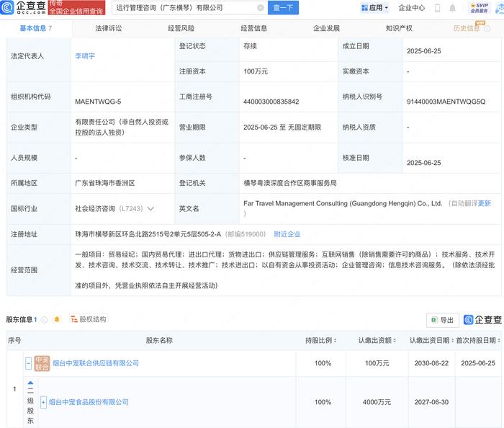504x428 pixels.
Task: Expand the 社会经济咨询 industry chevron
Action: pyautogui.click(x=150, y=209)
